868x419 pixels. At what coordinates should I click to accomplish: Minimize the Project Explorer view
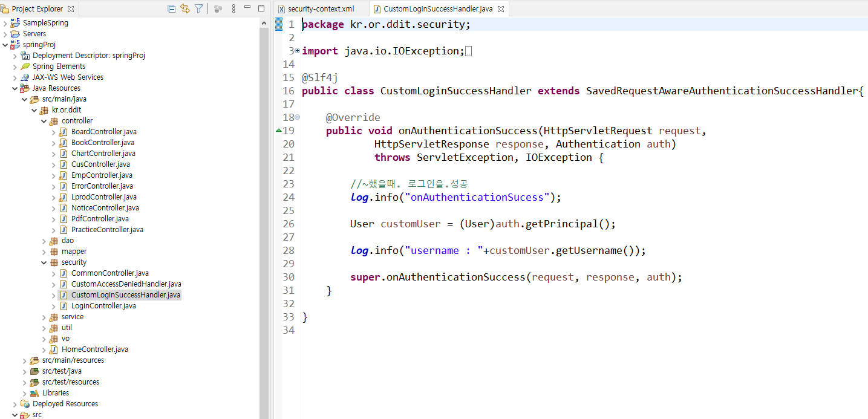[248, 8]
